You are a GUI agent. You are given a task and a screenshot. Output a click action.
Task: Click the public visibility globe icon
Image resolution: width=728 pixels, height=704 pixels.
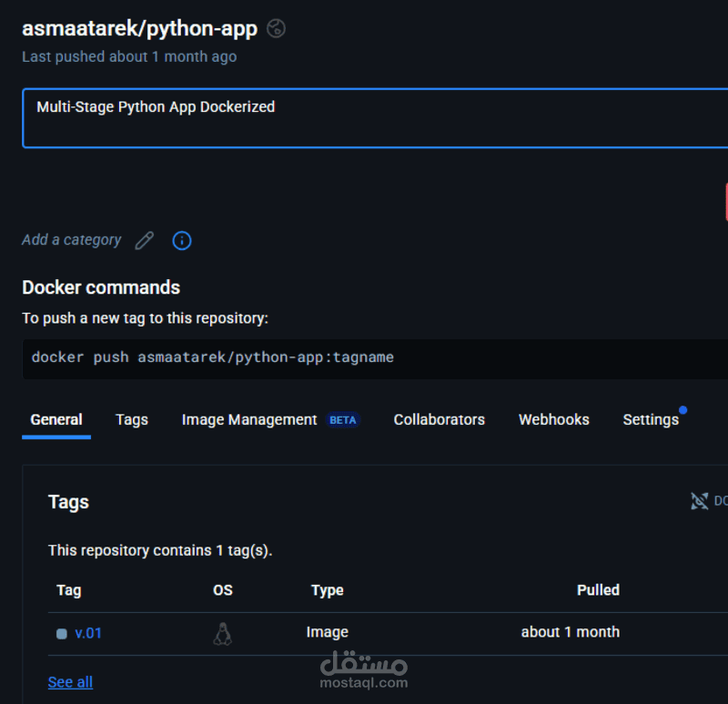pos(276,28)
